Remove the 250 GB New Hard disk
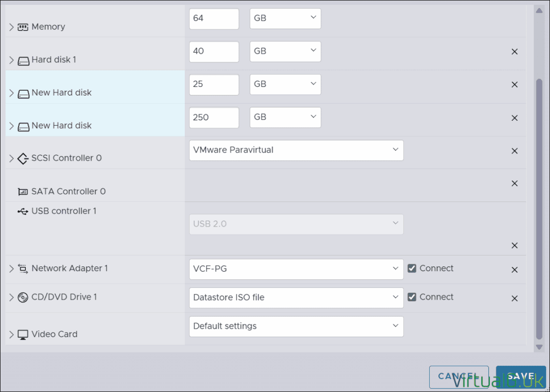Screen dimensions: 550x392 point(514,118)
